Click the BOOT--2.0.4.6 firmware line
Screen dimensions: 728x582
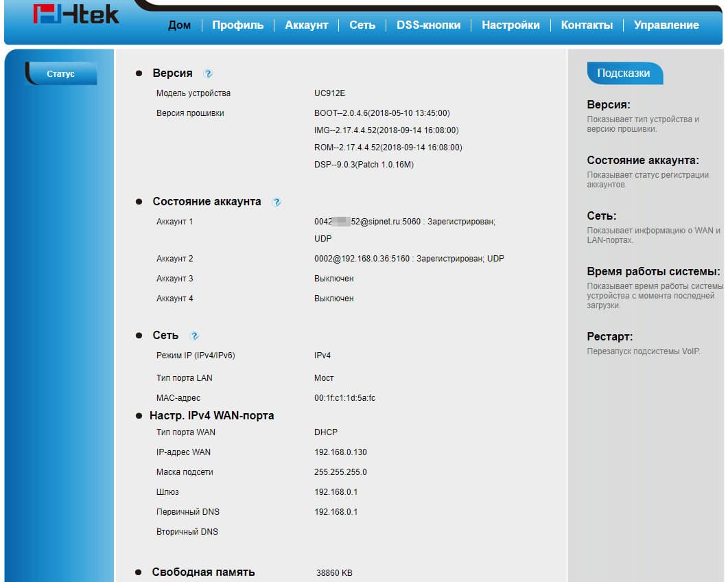381,113
